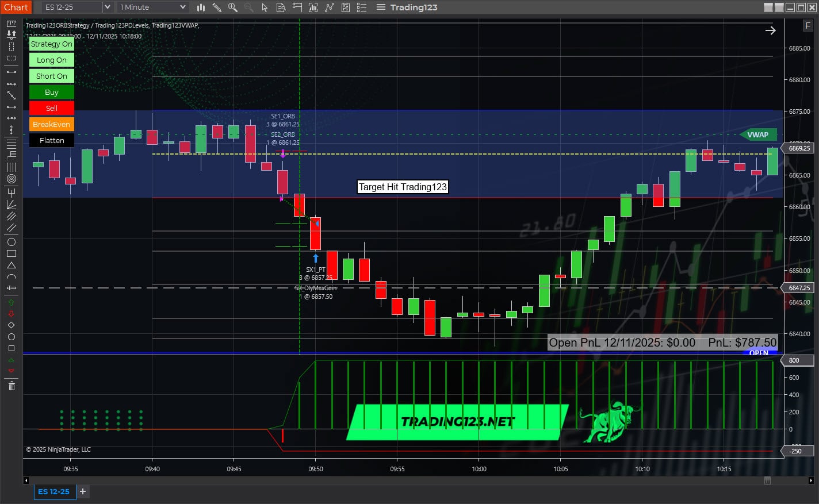Click the plus button to add a new tab
The width and height of the screenshot is (819, 504).
click(82, 491)
